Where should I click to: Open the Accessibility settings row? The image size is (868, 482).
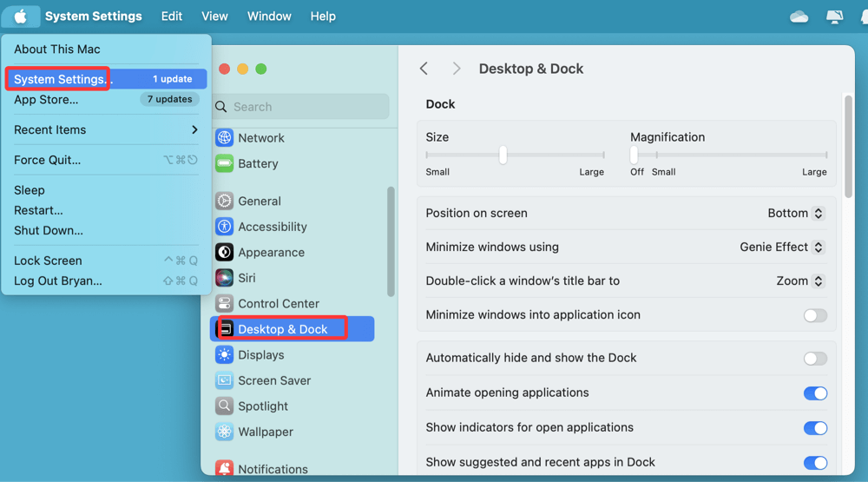coord(292,227)
